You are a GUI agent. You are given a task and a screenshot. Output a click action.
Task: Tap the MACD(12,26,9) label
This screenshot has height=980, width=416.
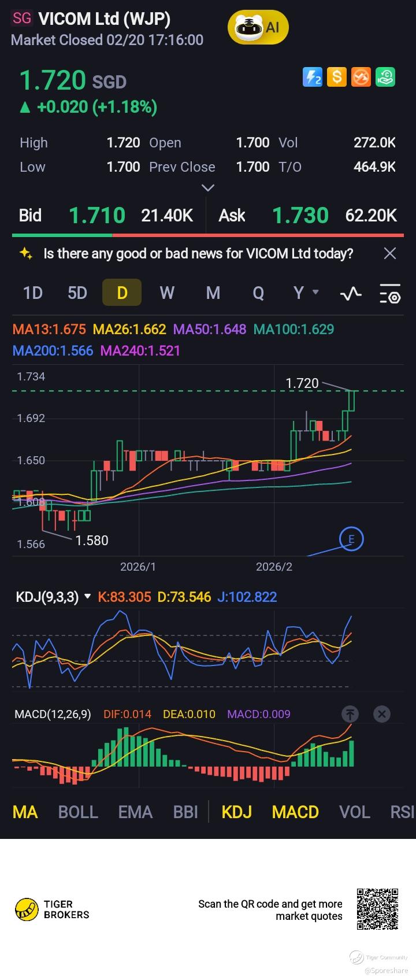tap(53, 714)
